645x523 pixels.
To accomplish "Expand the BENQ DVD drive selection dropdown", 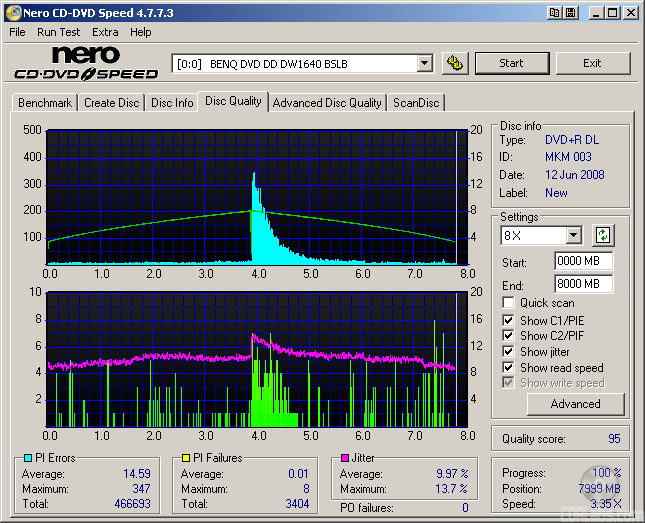I will click(424, 63).
